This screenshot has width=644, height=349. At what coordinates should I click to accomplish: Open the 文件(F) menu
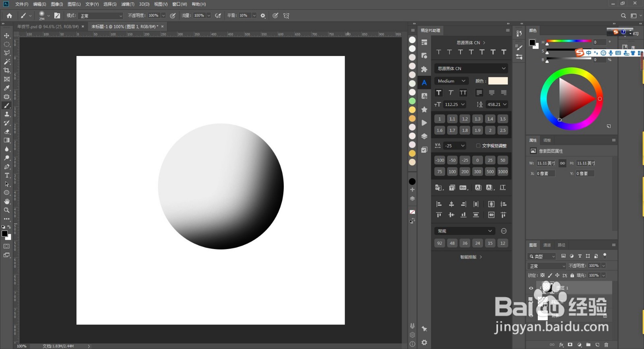pos(22,4)
